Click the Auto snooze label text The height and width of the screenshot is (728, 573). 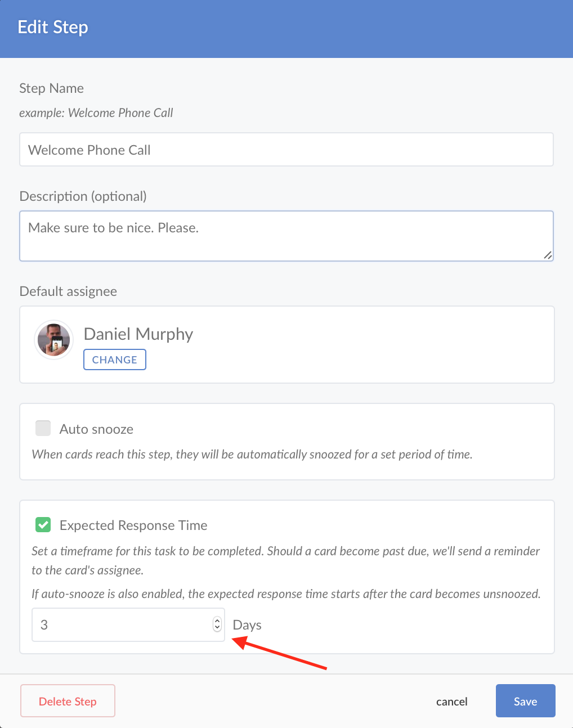[96, 429]
